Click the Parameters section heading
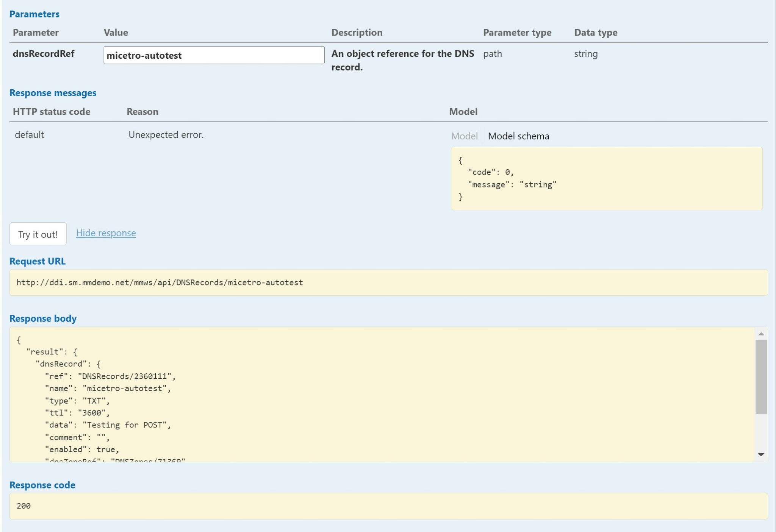The image size is (776, 532). (x=34, y=14)
